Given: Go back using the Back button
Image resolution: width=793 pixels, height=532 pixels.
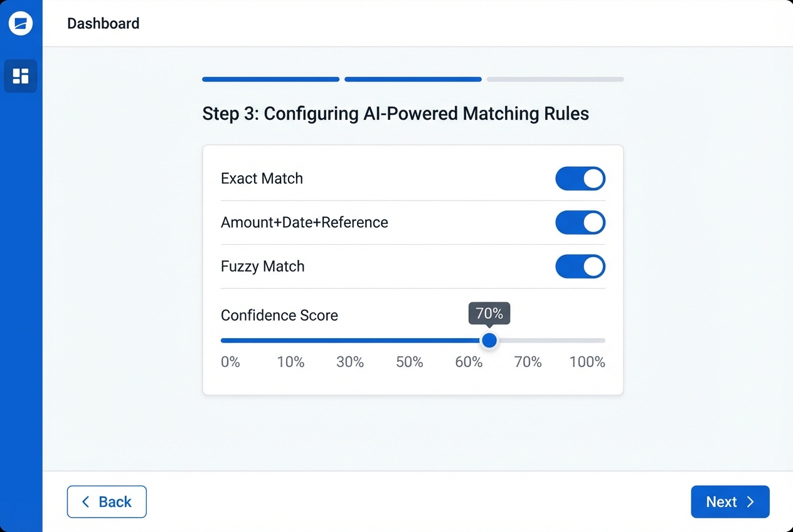Looking at the screenshot, I should (107, 502).
